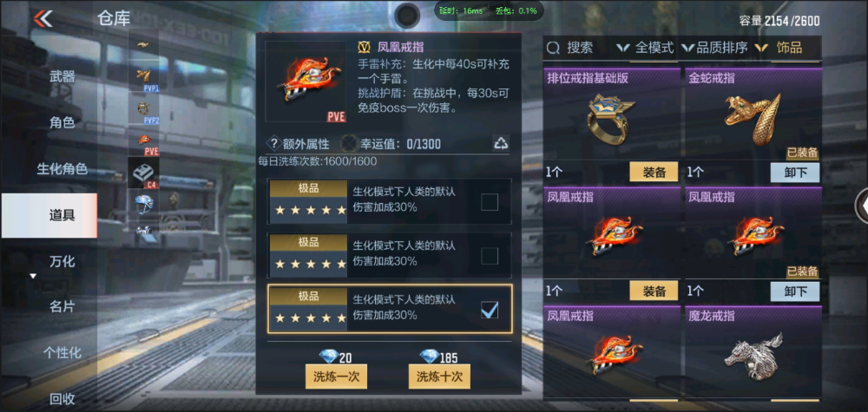Check the second 极品 attribute checkbox

(489, 256)
